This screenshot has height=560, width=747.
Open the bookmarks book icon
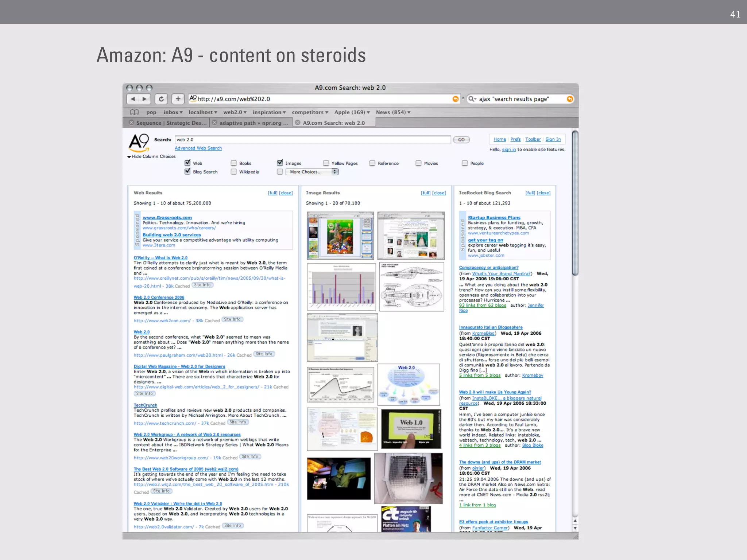coord(135,112)
